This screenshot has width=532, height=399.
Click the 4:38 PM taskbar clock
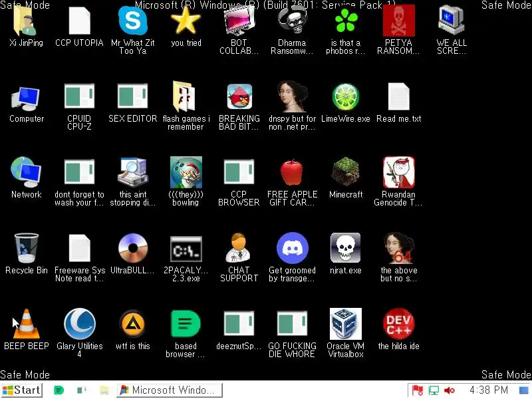point(489,390)
